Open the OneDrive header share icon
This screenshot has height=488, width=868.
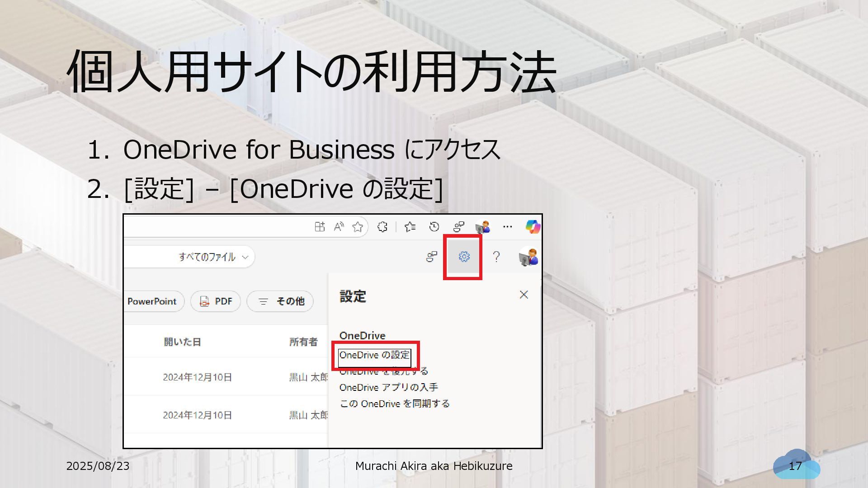point(432,257)
